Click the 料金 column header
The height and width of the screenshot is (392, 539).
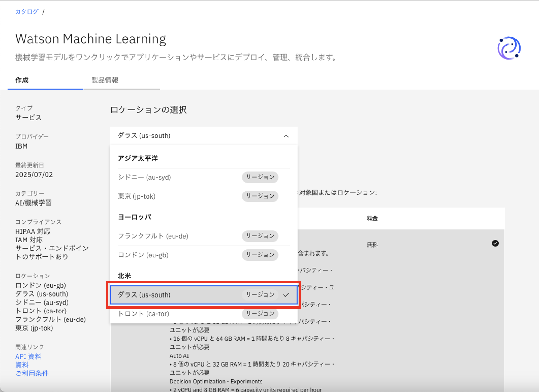372,219
